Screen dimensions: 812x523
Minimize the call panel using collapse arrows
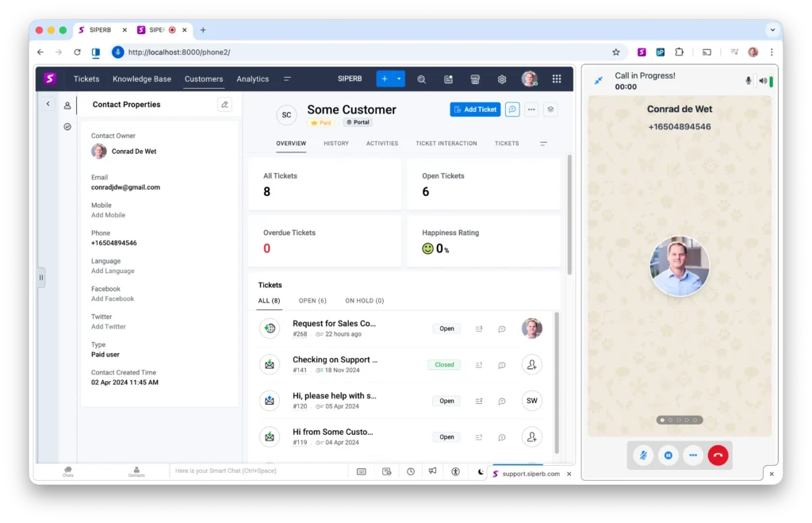(599, 80)
